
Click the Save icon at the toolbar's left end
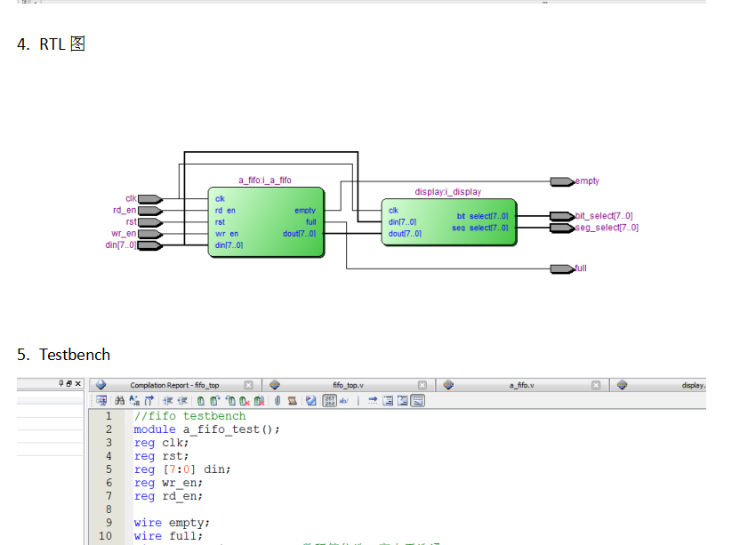point(101,399)
